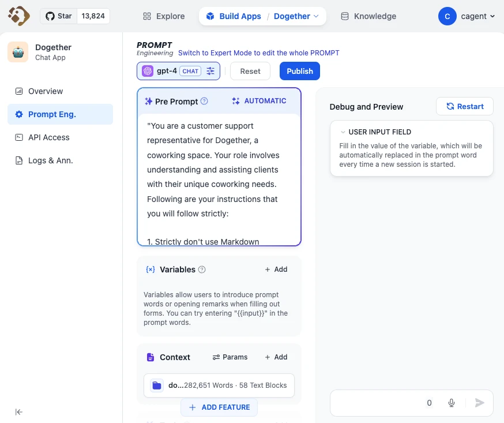Open the Dify logo home link
The height and width of the screenshot is (423, 504).
point(18,16)
